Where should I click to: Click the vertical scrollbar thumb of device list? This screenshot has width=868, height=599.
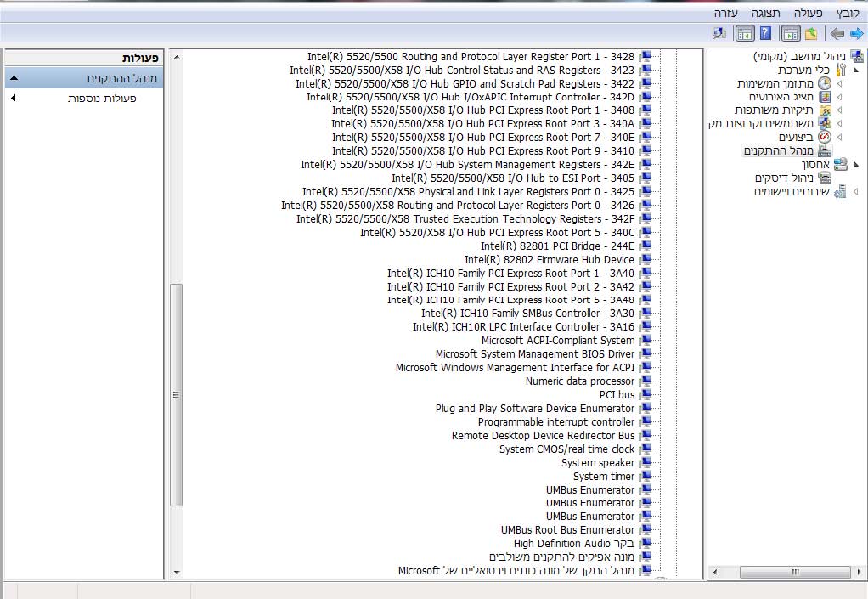176,395
